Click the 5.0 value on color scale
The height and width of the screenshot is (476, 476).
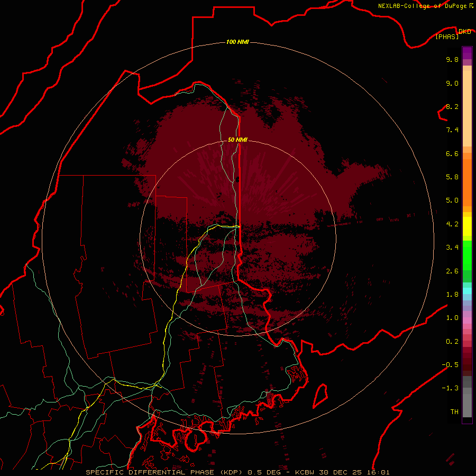point(452,200)
